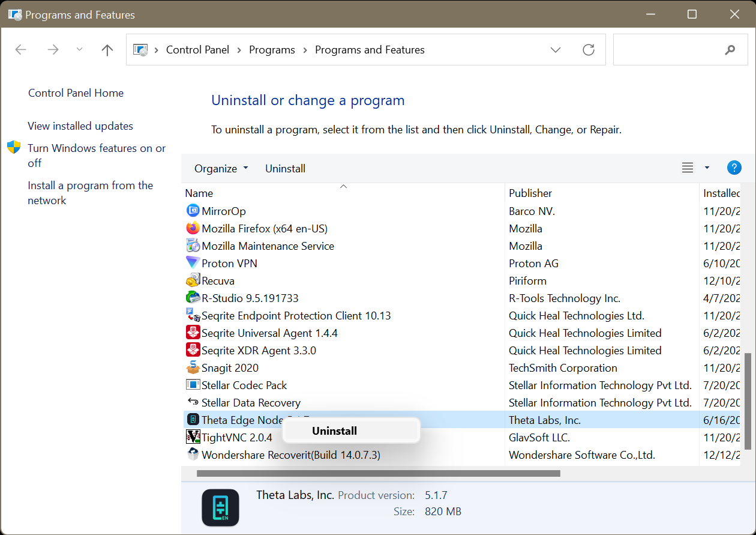The height and width of the screenshot is (535, 756).
Task: Click the Refresh address bar button
Action: [x=589, y=50]
